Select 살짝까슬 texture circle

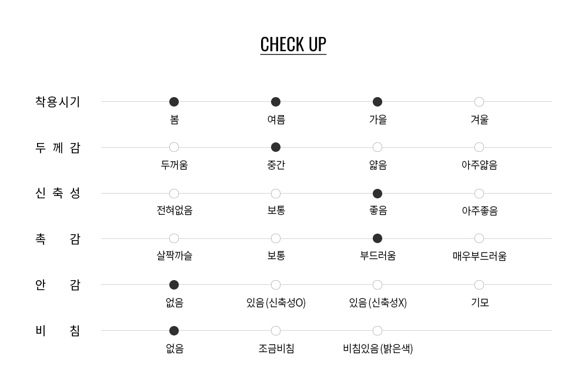[x=174, y=238]
